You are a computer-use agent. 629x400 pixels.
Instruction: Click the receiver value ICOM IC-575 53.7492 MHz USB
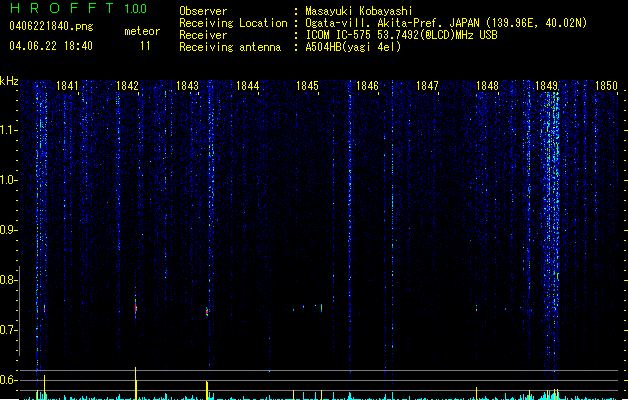(401, 35)
